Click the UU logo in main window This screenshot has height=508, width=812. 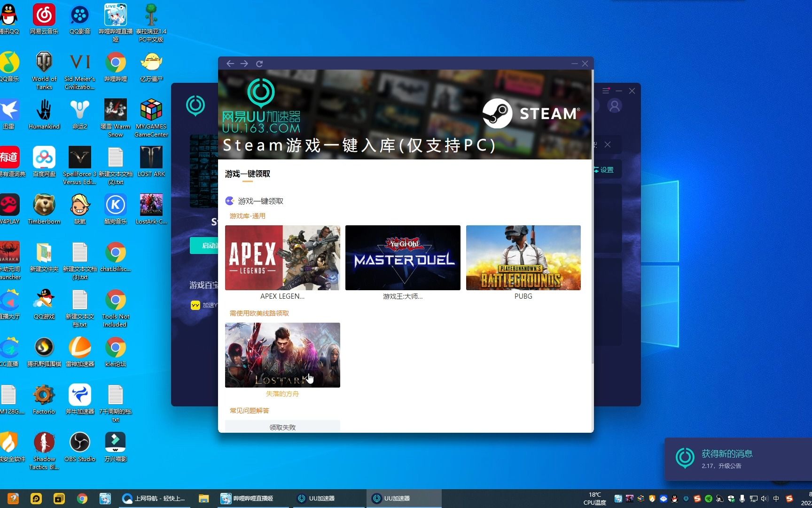(x=195, y=105)
